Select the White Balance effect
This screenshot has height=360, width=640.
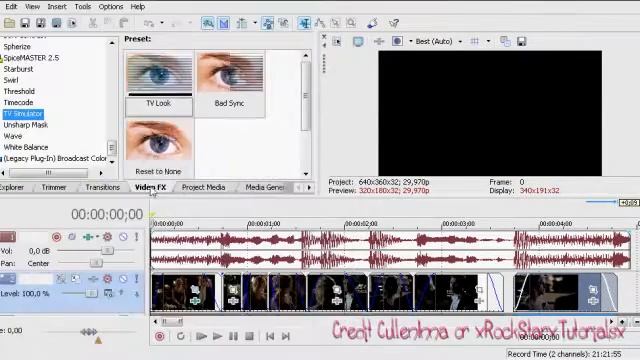point(26,147)
